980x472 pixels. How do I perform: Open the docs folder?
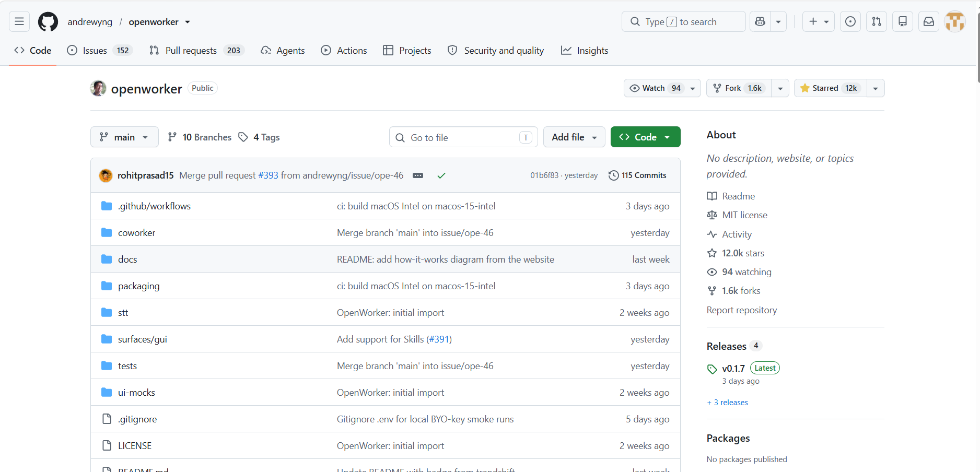click(127, 259)
